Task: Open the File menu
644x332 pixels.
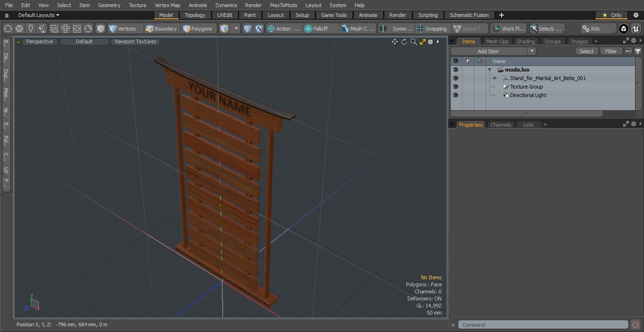Action: click(9, 5)
